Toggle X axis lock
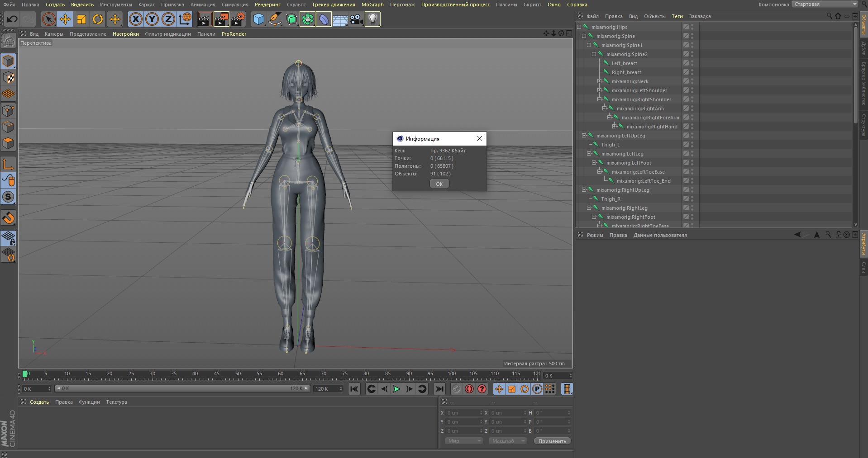868x458 pixels. (135, 19)
